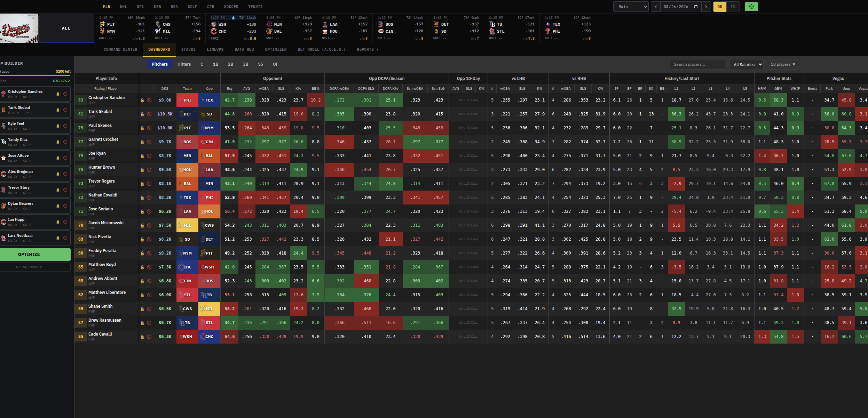Open the Main slate selector dropdown

630,7
